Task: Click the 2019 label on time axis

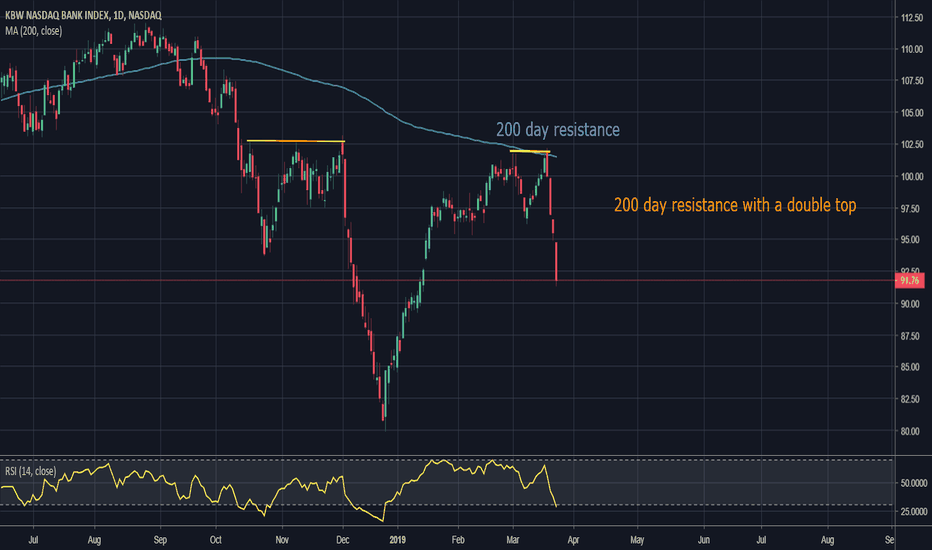Action: pos(397,540)
